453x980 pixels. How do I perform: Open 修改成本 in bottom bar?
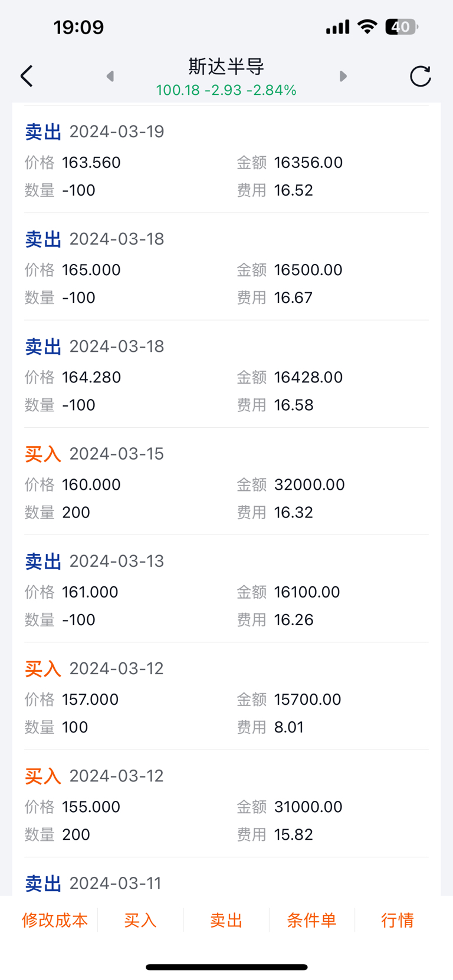(55, 920)
